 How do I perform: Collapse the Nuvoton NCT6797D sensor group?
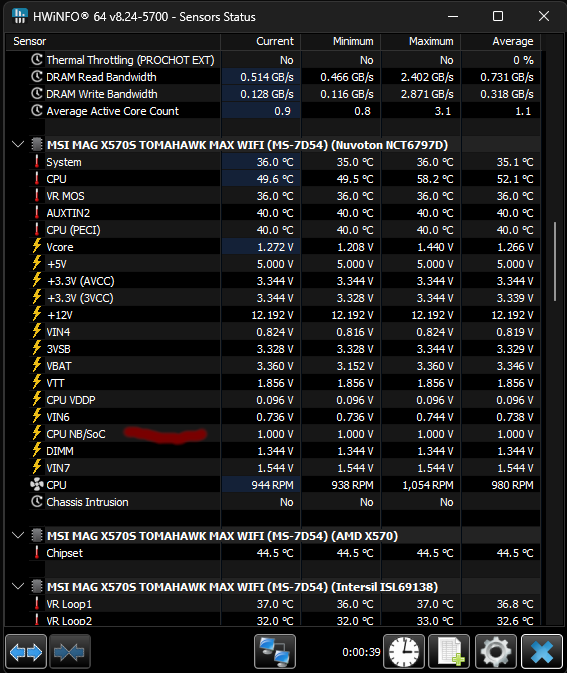18,145
